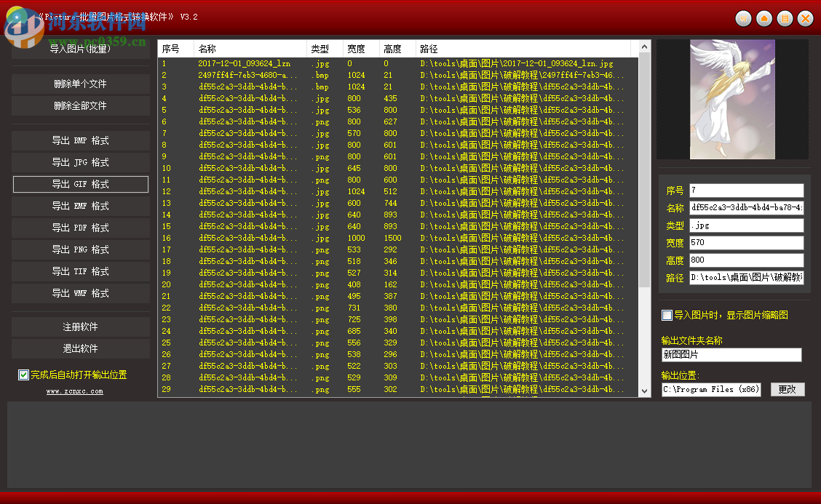Click the 输出文件夹名称 field containing 新图图片
The width and height of the screenshot is (821, 504).
coord(731,355)
